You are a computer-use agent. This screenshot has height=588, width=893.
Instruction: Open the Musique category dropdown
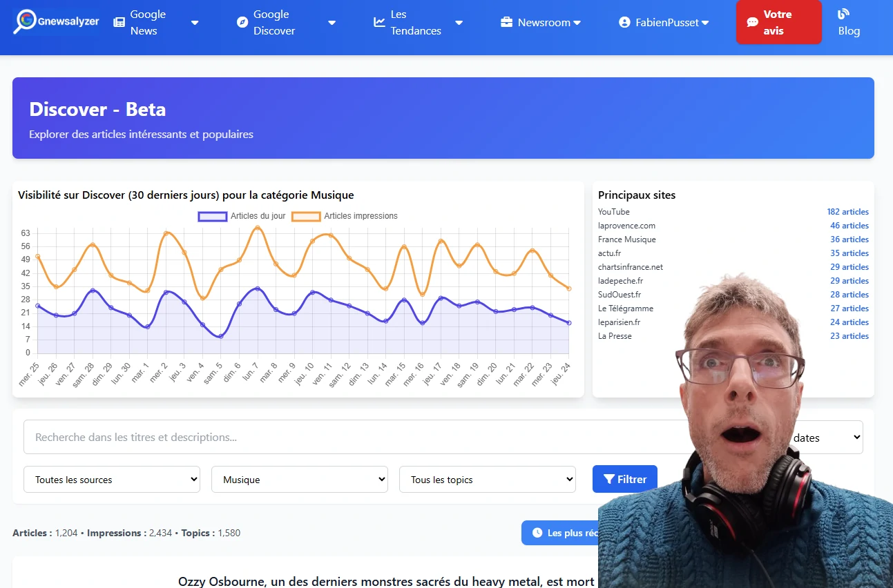pos(300,480)
